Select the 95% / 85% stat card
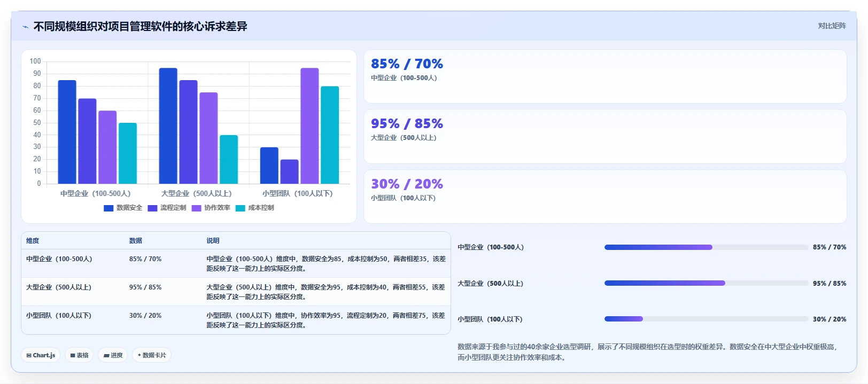This screenshot has height=384, width=868. (x=605, y=137)
